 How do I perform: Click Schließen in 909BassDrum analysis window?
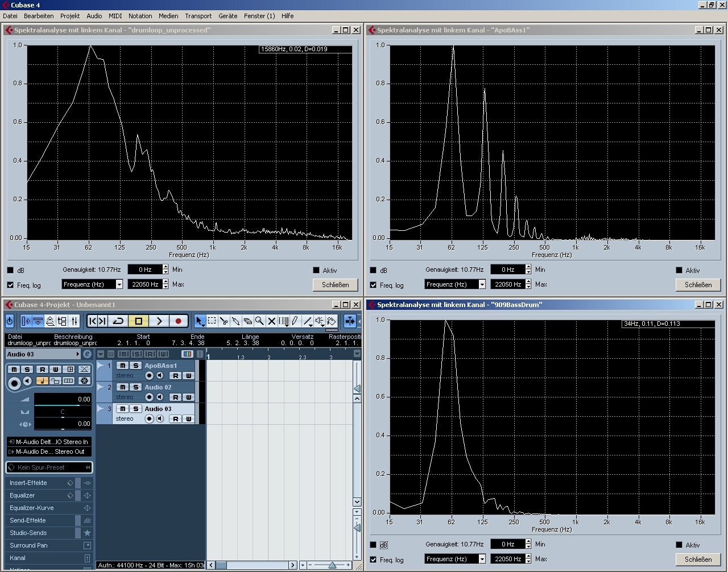tap(698, 559)
